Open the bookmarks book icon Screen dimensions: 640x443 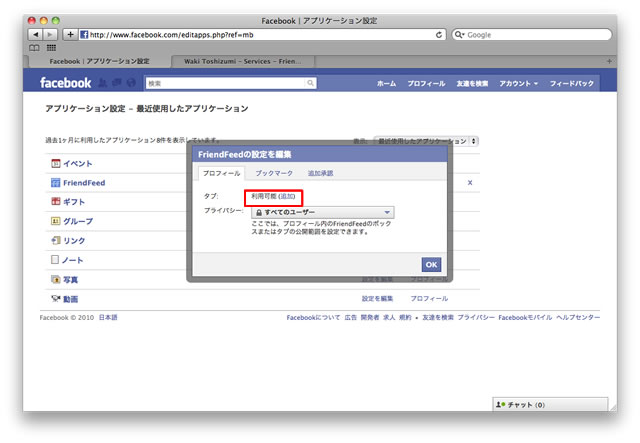[34, 48]
